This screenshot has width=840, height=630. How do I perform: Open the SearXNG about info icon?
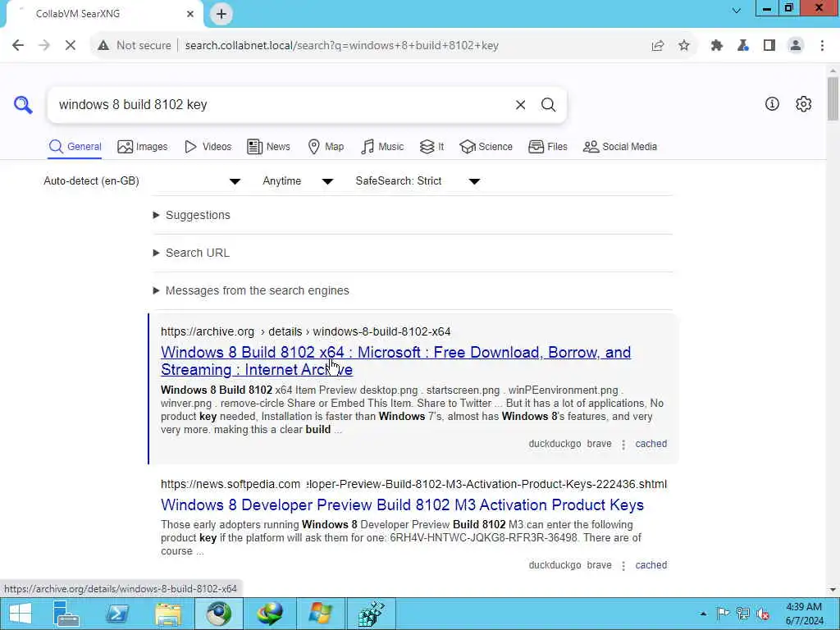pos(772,104)
